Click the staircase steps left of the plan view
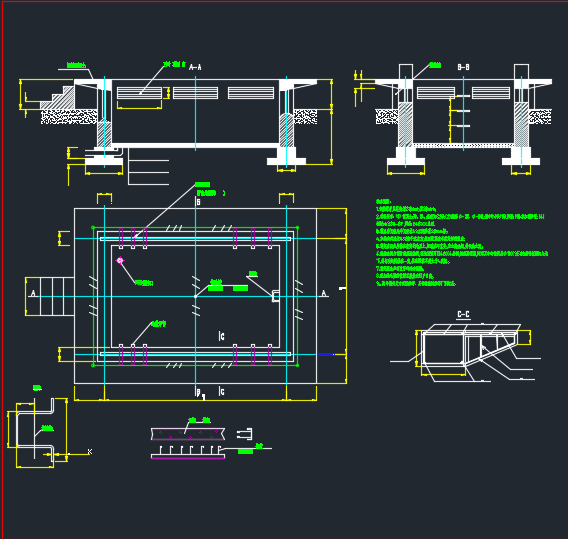The height and width of the screenshot is (539, 568). tap(57, 296)
